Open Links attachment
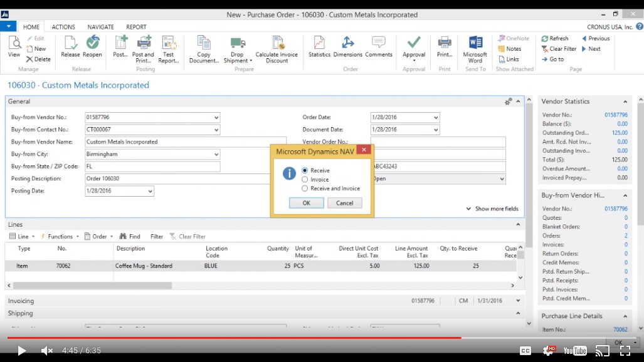 [509, 59]
